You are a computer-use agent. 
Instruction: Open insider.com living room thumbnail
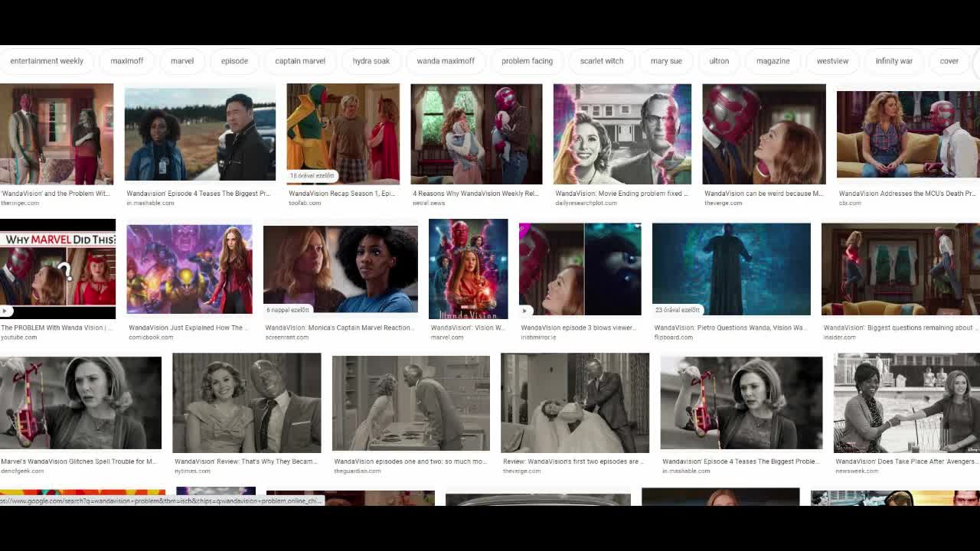click(x=900, y=269)
